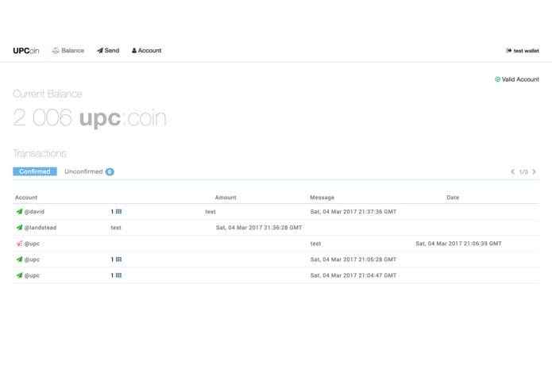This screenshot has height=392, width=552.
Task: Click green arrow icon in 21:04:47 row
Action: (x=19, y=275)
